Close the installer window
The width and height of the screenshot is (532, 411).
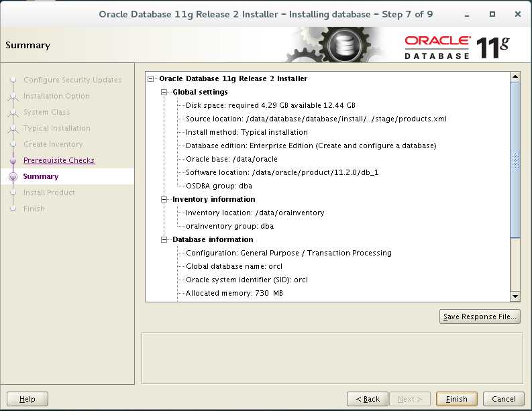(x=518, y=14)
